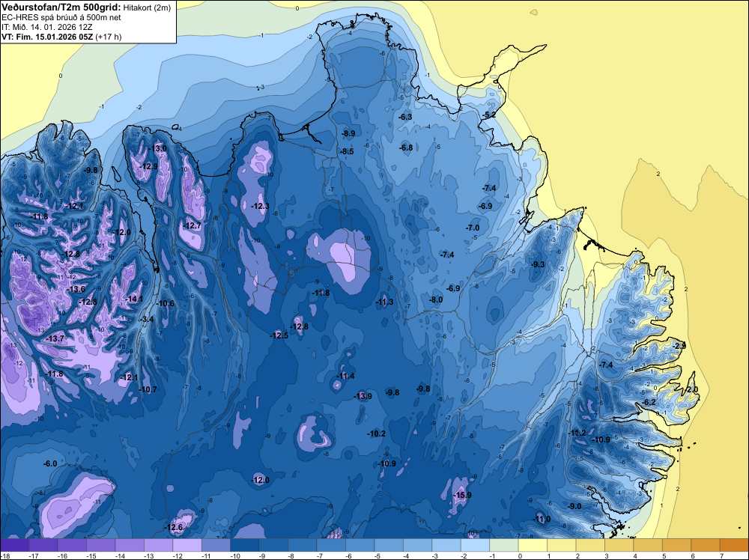Click the -12.3 temperature label
Screen dimensions: 749x560
click(x=261, y=206)
